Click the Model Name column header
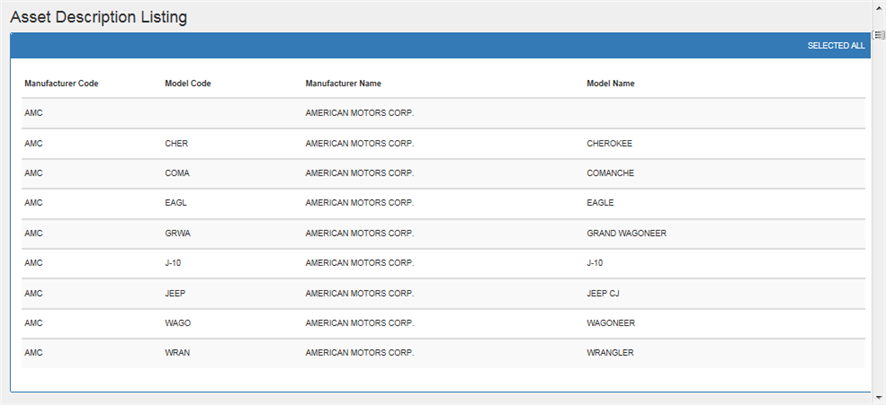Screen dimensions: 886x405 (610, 84)
